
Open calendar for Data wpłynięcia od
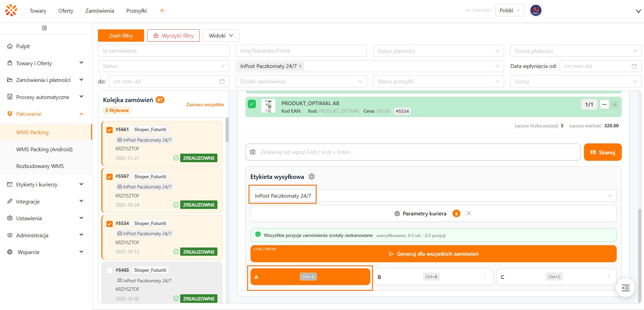[x=634, y=66]
